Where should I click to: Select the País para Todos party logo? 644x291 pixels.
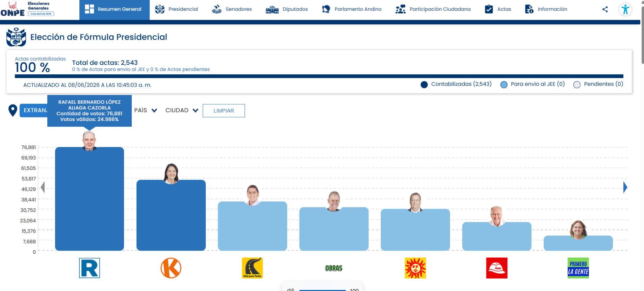pos(252,268)
